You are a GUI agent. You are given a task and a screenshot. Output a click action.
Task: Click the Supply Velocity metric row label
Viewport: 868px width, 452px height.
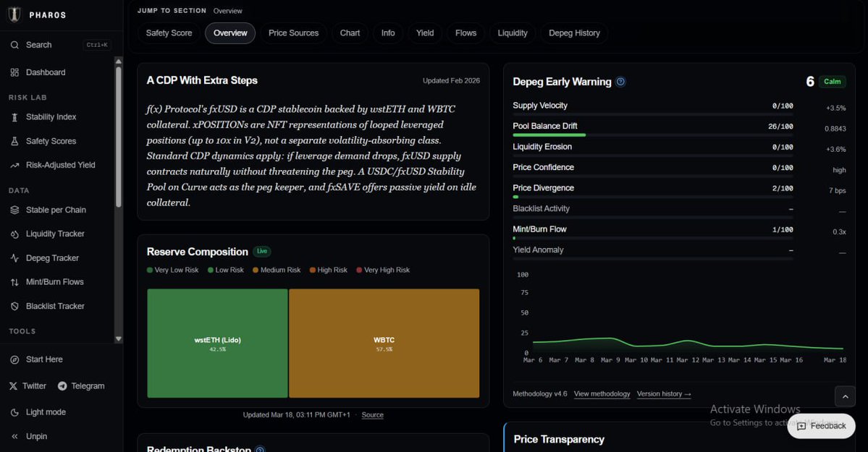[540, 106]
